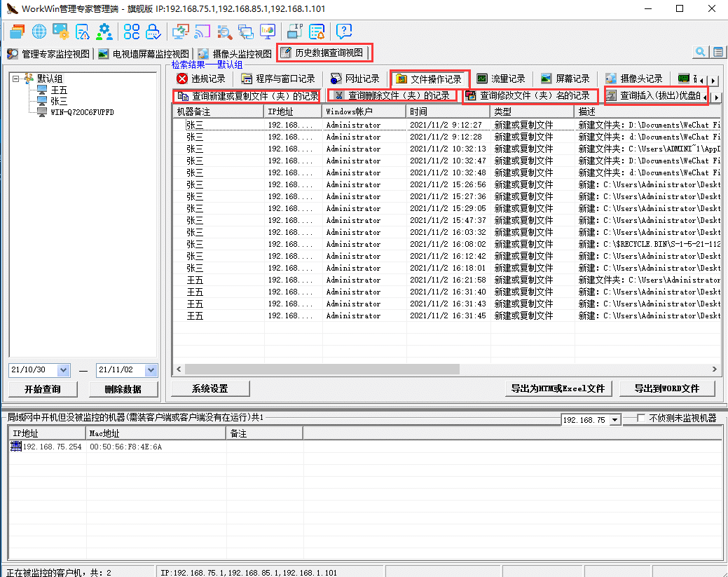The image size is (728, 577).
Task: Click the 开始查询 button
Action: pos(43,389)
